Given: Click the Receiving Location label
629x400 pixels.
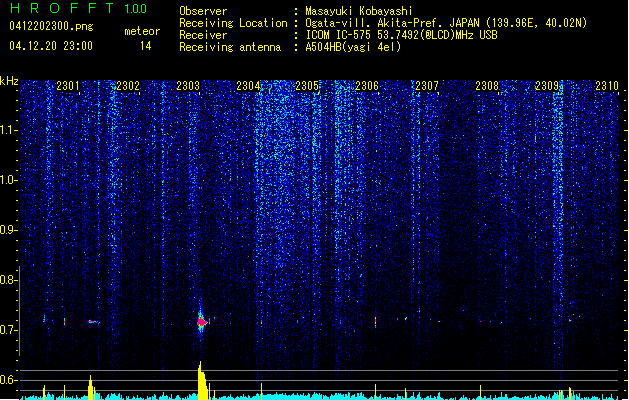Looking at the screenshot, I should (233, 23).
